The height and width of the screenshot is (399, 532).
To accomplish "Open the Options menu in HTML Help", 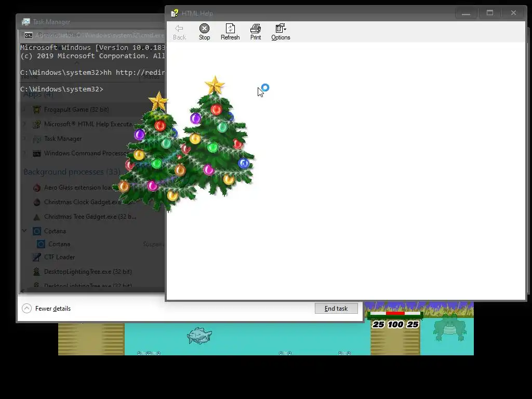I will pos(281,32).
